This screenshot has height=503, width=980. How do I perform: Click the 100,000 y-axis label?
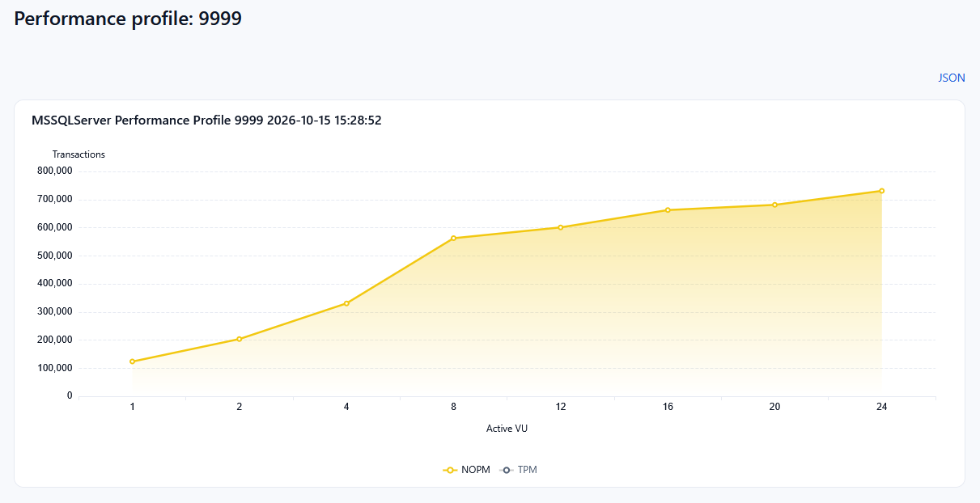pos(55,368)
